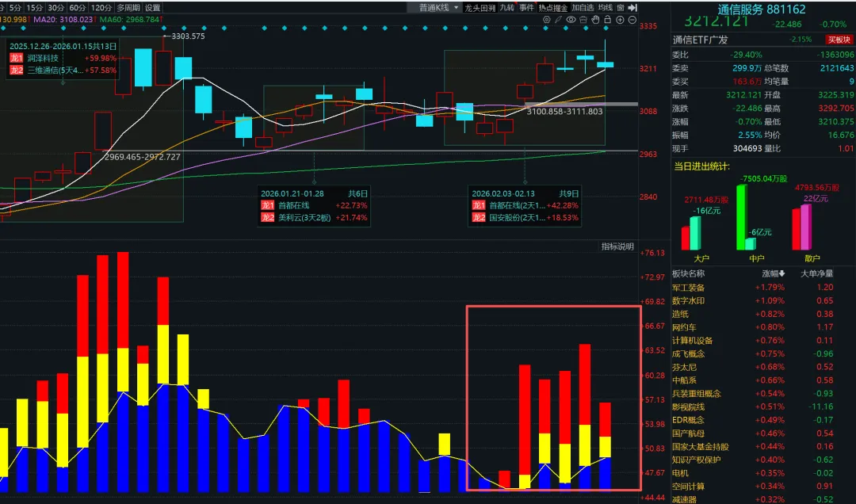Click the 板块名称 column header

pyautogui.click(x=689, y=273)
